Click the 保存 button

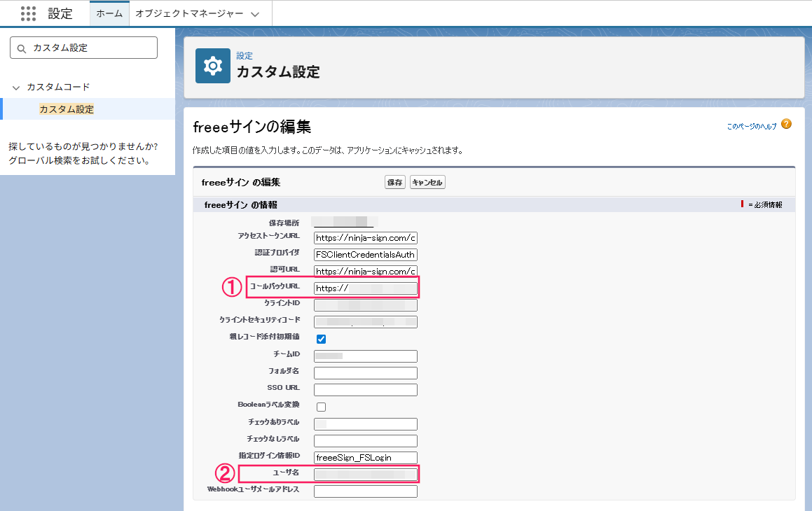coord(394,182)
